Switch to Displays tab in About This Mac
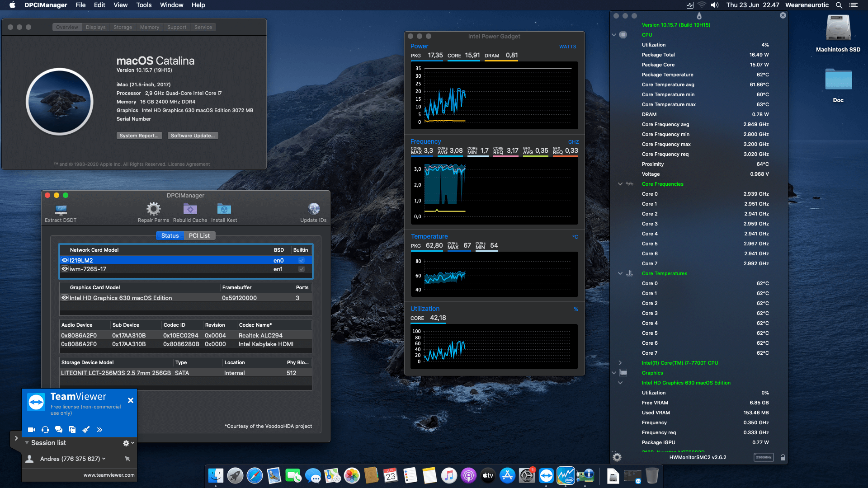 96,27
